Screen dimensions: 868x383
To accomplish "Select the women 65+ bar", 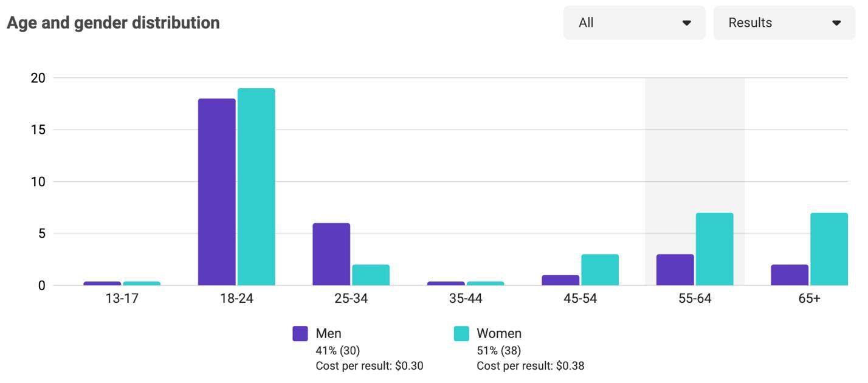I will coord(828,249).
